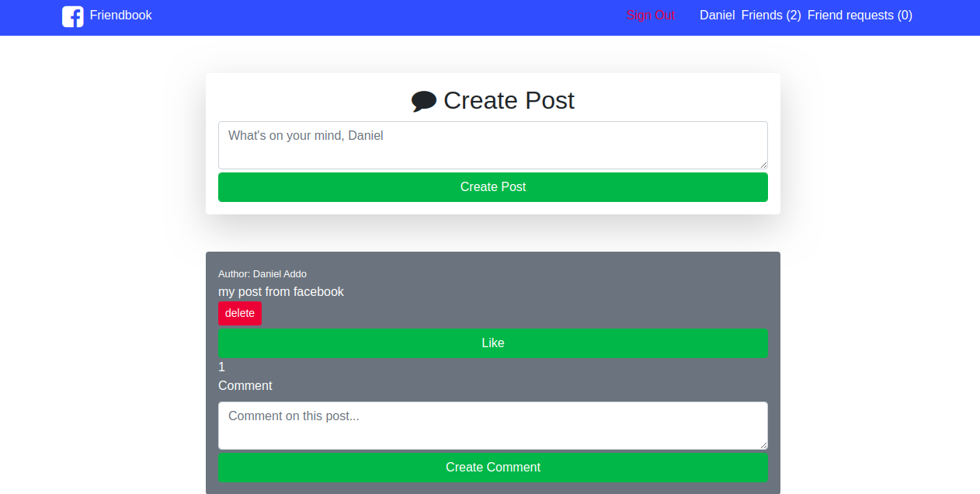Click the "Comment" label
The width and height of the screenshot is (980, 494).
245,386
